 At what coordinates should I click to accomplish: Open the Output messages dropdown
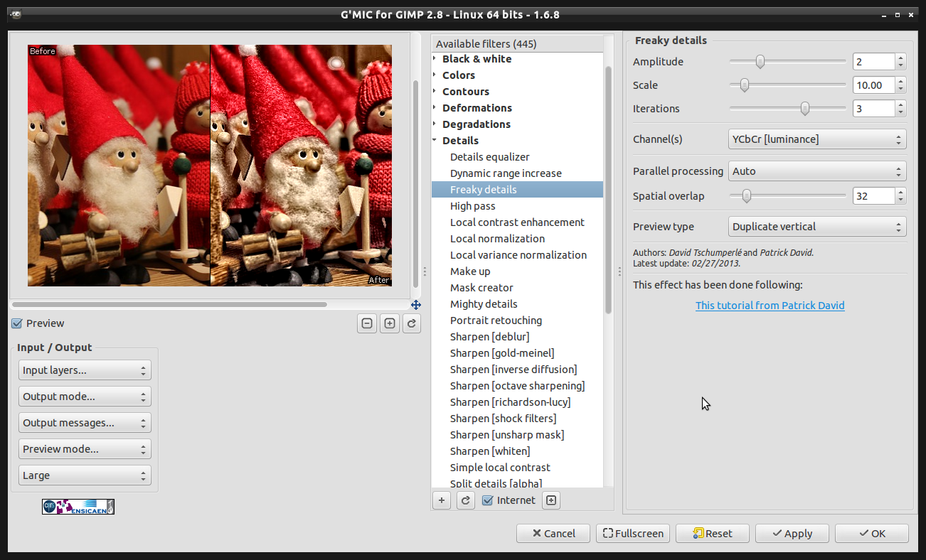(x=85, y=423)
